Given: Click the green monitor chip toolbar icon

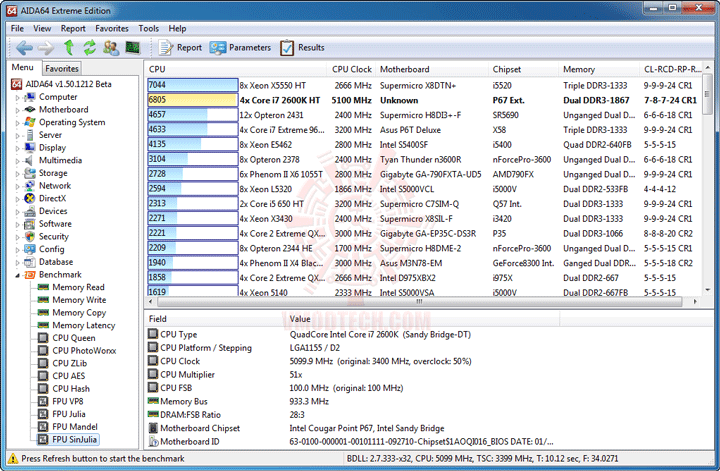Looking at the screenshot, I should [133, 47].
